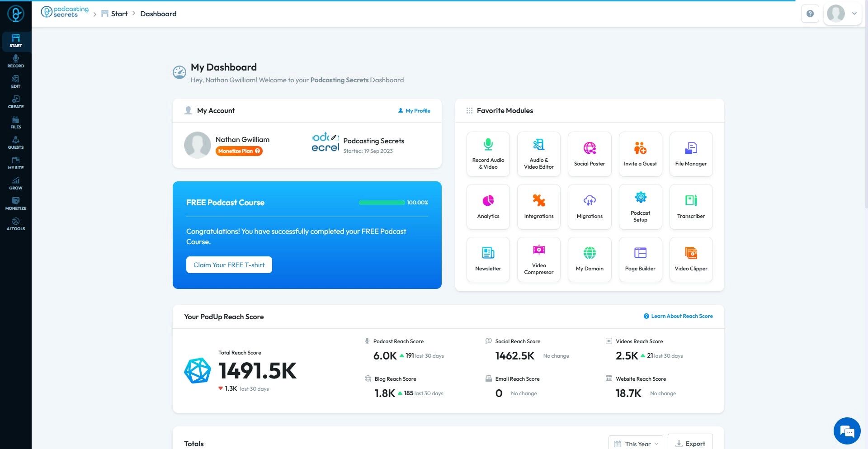868x449 pixels.
Task: View the Analytics module
Action: point(488,207)
